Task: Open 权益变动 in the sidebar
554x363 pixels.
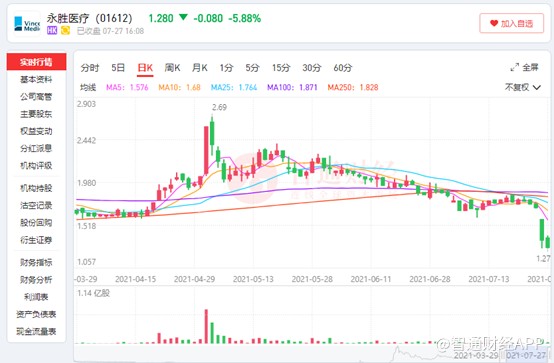Action: click(36, 131)
